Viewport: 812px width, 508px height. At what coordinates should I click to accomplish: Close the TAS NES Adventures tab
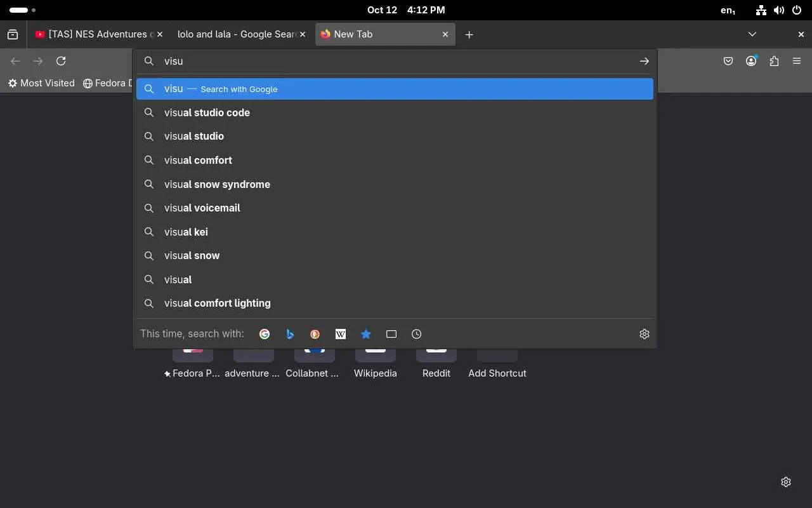159,34
